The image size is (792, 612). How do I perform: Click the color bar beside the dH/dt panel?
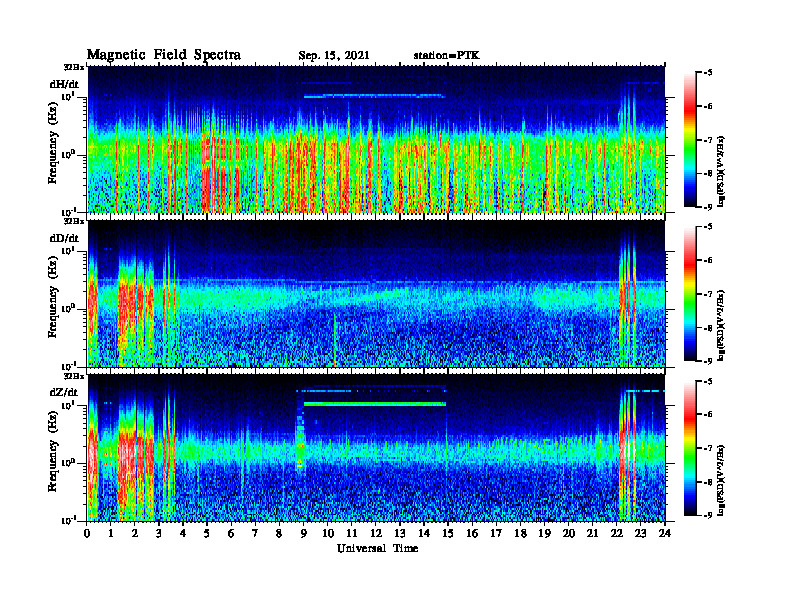pos(690,140)
